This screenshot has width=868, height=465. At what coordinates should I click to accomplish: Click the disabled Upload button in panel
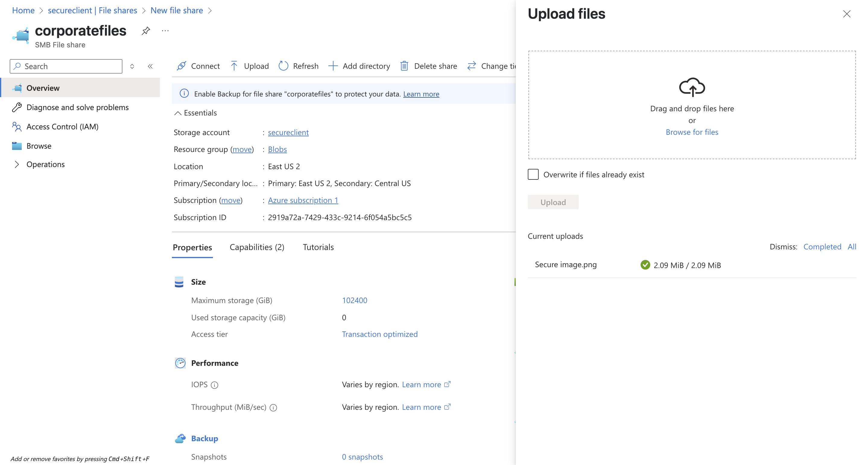pyautogui.click(x=553, y=202)
